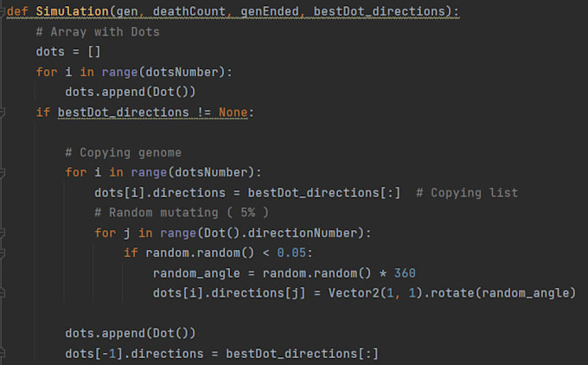The width and height of the screenshot is (588, 365).
Task: Click the 'None' keyword in the if statement
Action: coord(233,112)
